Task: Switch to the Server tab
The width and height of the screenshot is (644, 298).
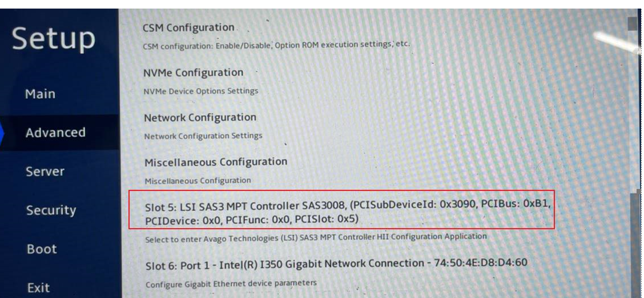Action: [x=45, y=171]
